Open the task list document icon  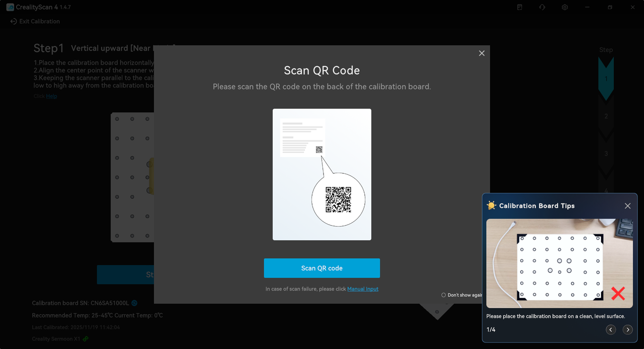(x=520, y=7)
